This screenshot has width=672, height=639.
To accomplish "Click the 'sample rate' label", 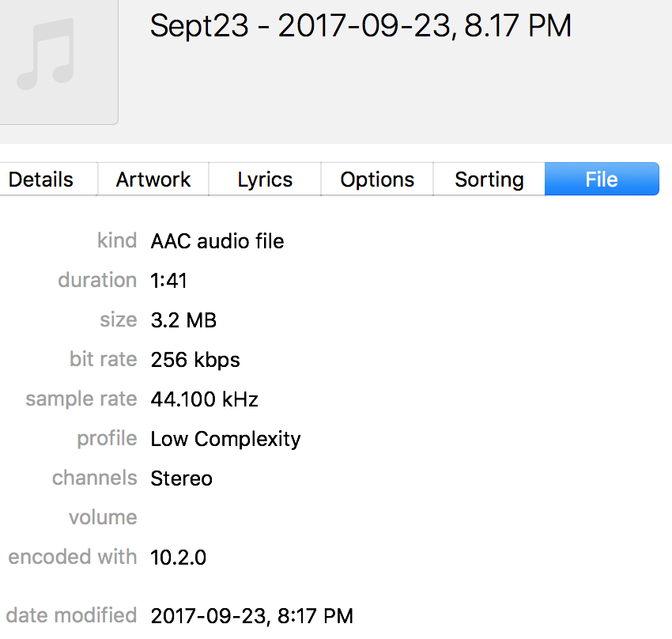I will (x=81, y=399).
